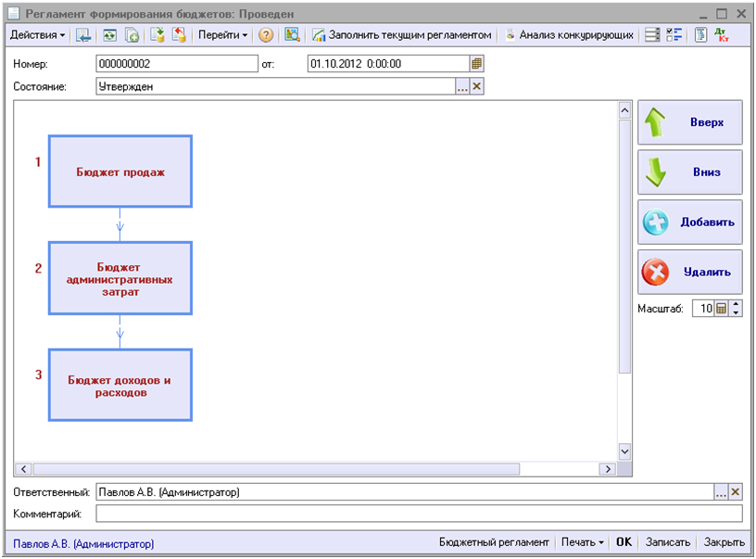
Task: Clear the Состояние field with the X button
Action: coord(477,86)
